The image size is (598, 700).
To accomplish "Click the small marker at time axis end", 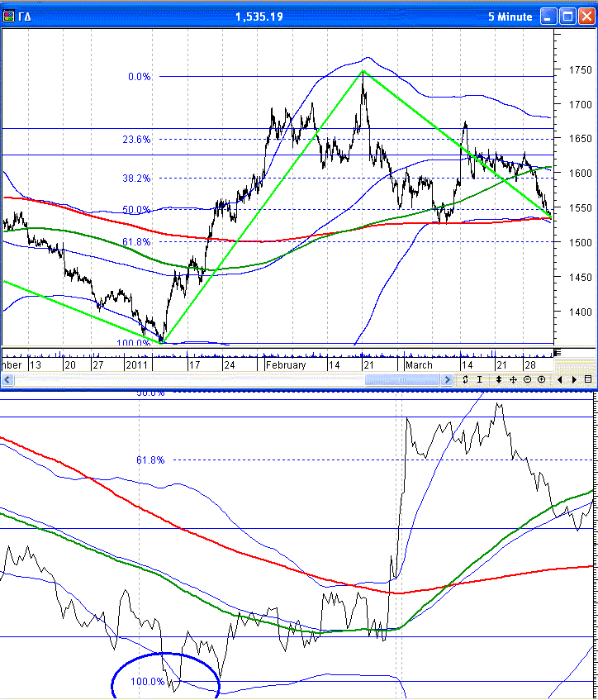I will [557, 353].
